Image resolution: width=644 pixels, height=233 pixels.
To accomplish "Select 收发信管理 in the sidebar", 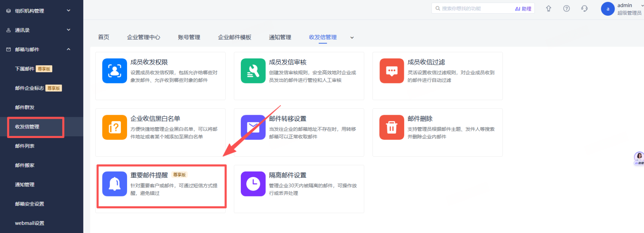I will click(27, 127).
